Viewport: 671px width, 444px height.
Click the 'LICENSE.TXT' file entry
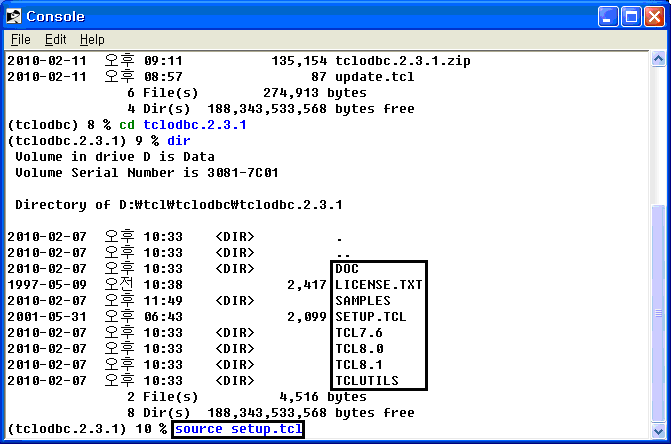point(379,285)
